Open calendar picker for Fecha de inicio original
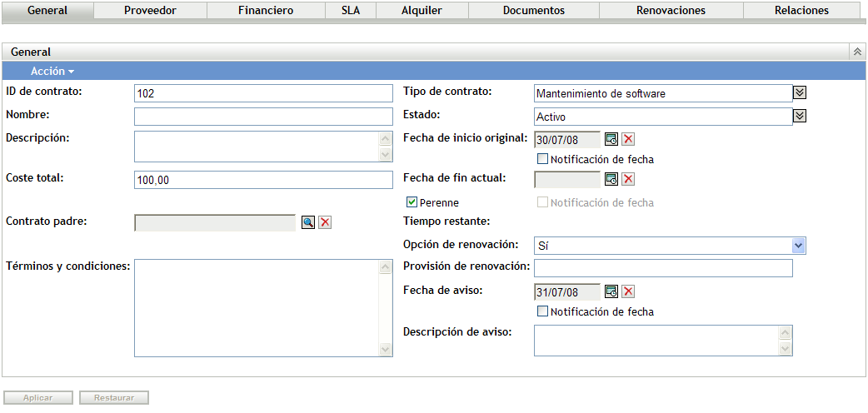 coord(611,139)
